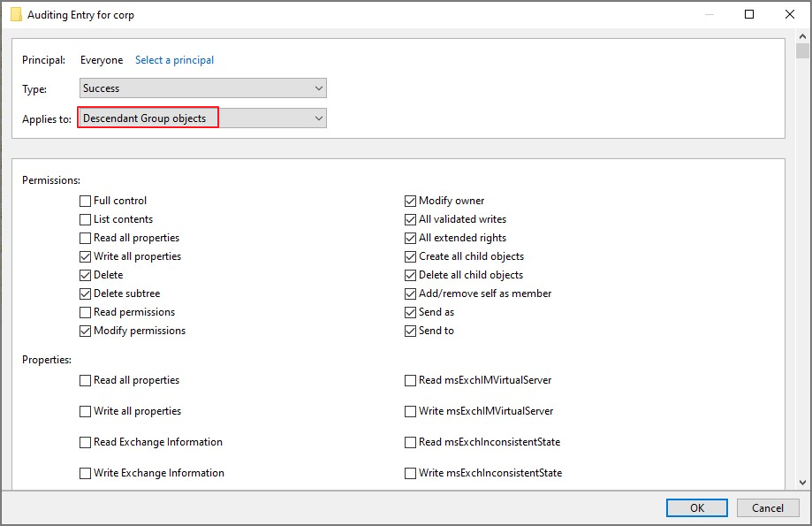Screen dimensions: 812x526
Task: Click the scrollbar down arrow
Action: [x=802, y=483]
